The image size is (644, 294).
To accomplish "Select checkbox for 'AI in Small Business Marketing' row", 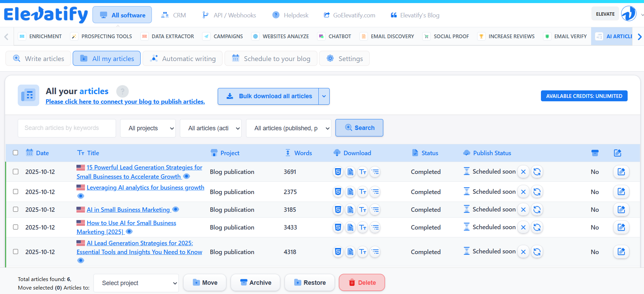I will [x=15, y=209].
